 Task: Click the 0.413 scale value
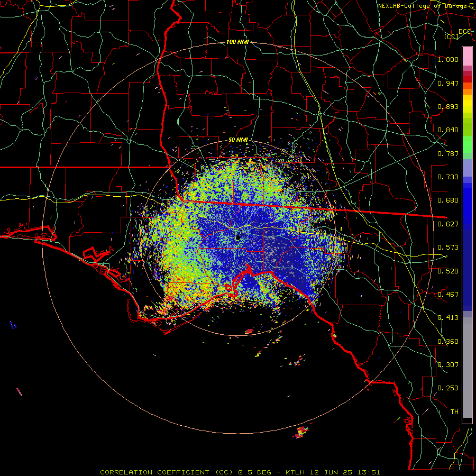click(448, 318)
